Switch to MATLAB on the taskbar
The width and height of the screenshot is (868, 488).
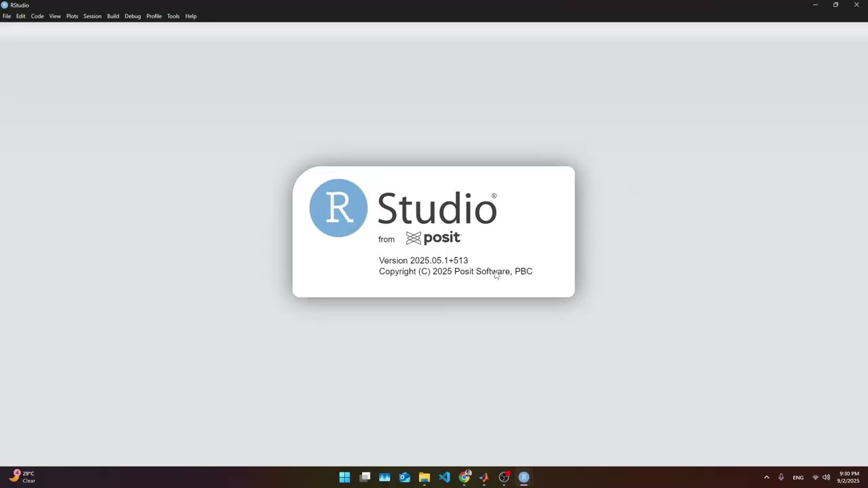coord(484,477)
